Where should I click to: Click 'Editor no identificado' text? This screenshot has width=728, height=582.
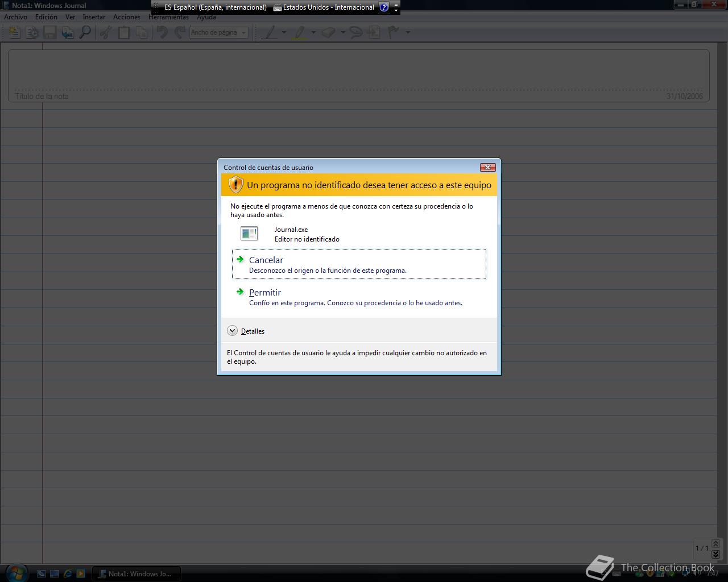point(307,239)
